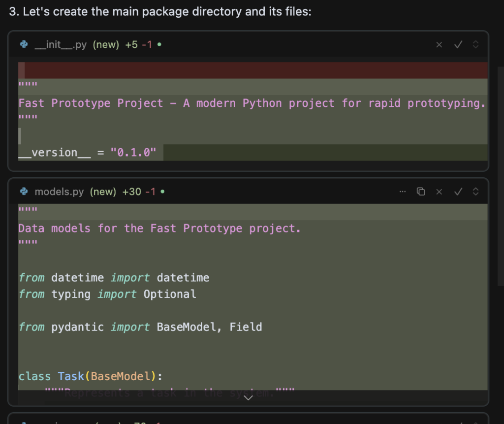Click the vertical scrollbar on the right
The width and height of the screenshot is (504, 424).
coord(501,176)
